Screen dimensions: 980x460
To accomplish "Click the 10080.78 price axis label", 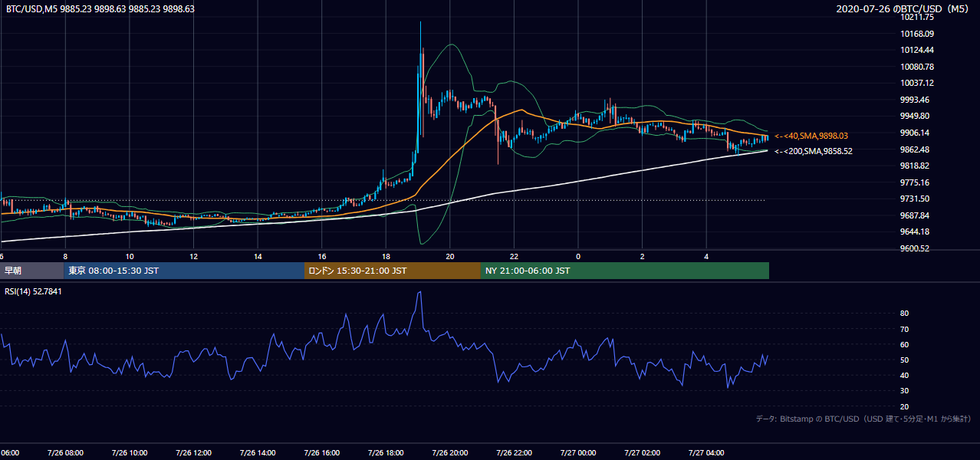I will pyautogui.click(x=917, y=67).
